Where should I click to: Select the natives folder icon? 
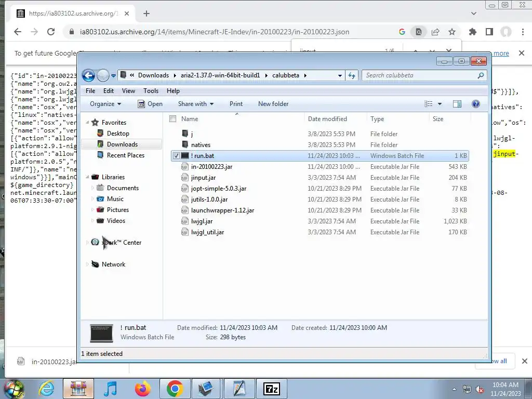pos(185,144)
